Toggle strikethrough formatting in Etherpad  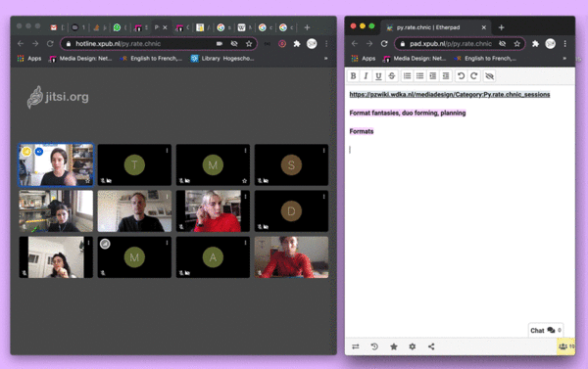click(x=391, y=76)
